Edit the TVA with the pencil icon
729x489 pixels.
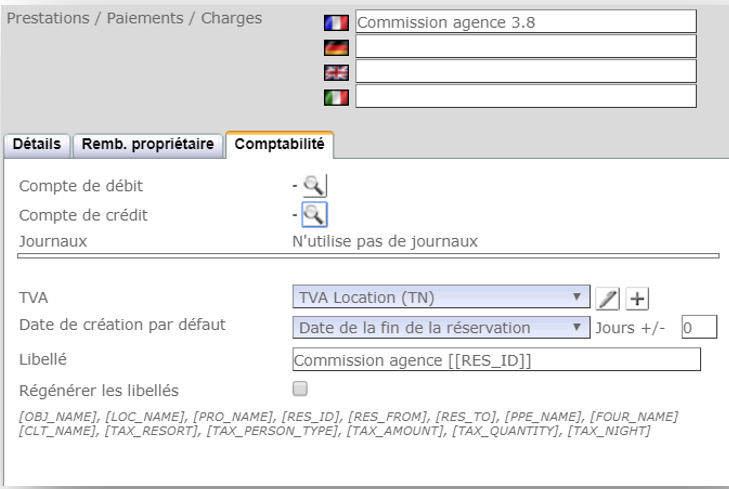coord(607,298)
